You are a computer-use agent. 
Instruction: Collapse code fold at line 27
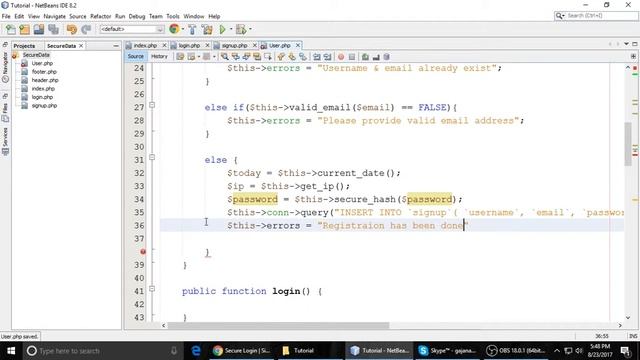click(x=152, y=105)
